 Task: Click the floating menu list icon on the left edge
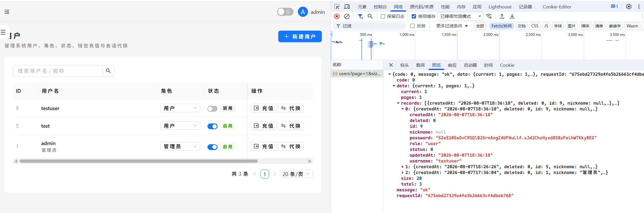(3, 32)
